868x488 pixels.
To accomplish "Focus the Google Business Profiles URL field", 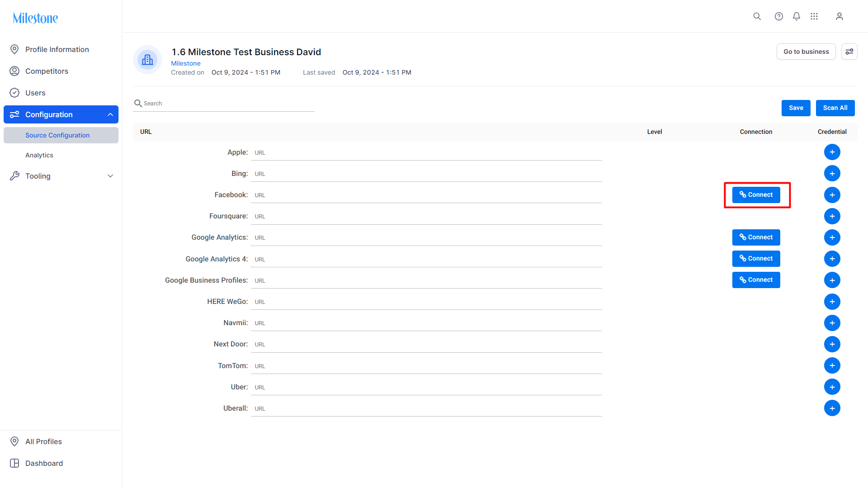I will tap(427, 281).
